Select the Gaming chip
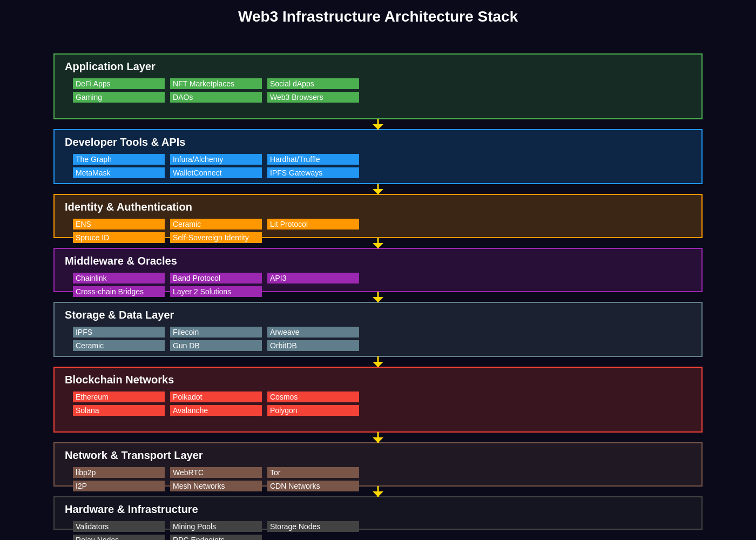The image size is (756, 540). click(119, 97)
